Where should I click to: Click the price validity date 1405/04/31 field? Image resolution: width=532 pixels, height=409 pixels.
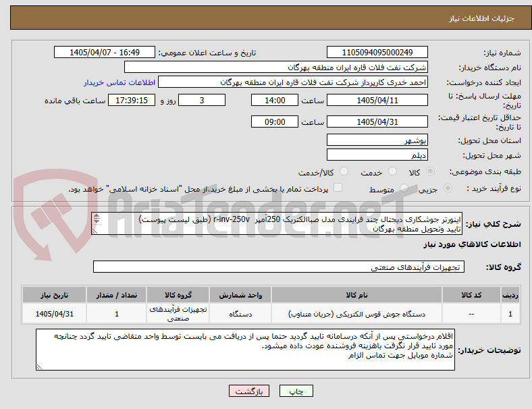tap(377, 121)
